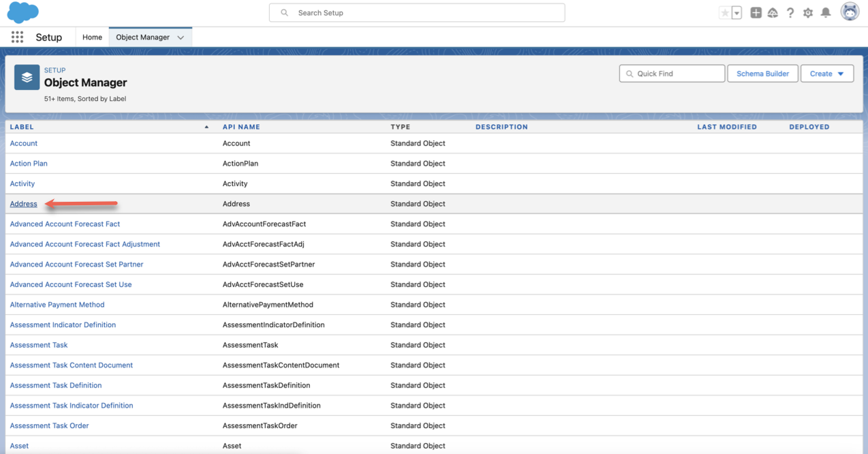This screenshot has width=868, height=454.
Task: Expand the Object Manager tab chevron
Action: click(181, 37)
